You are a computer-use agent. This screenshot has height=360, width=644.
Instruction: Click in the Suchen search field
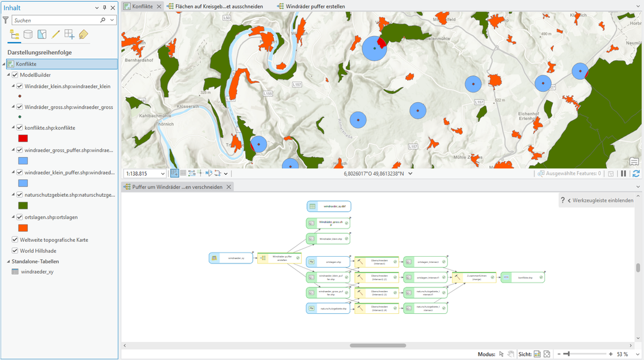point(57,20)
